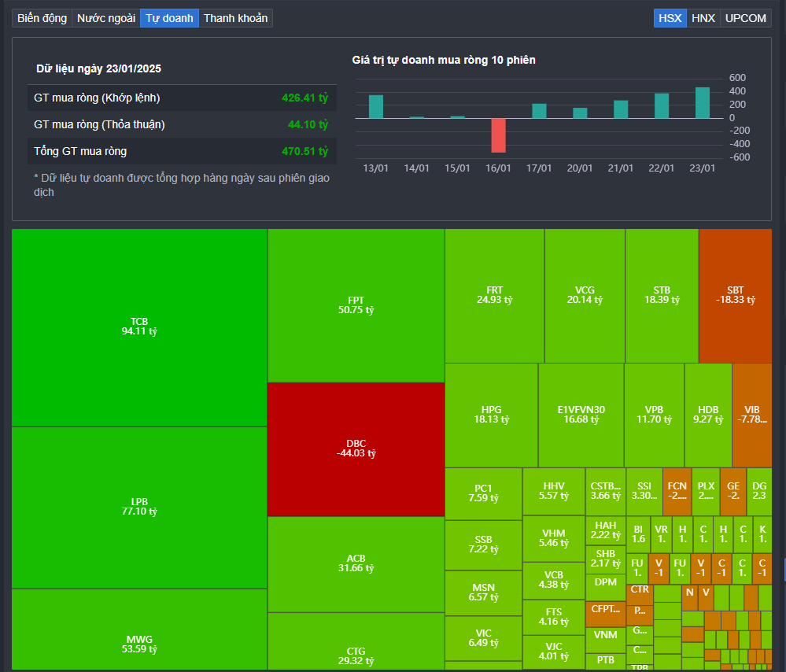This screenshot has width=786, height=672.
Task: Click the 426.41 tỷ Khớp lệnh value
Action: click(x=304, y=98)
